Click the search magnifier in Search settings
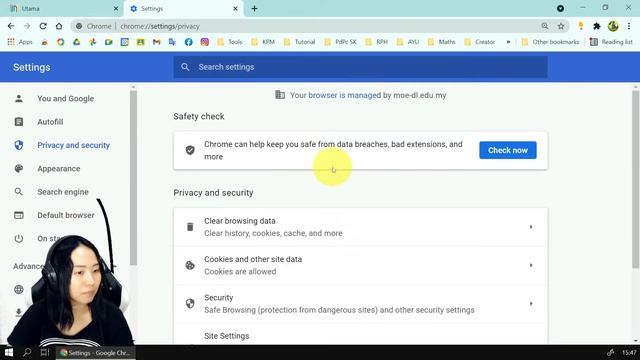Viewport: 640px width, 360px height. tap(185, 67)
